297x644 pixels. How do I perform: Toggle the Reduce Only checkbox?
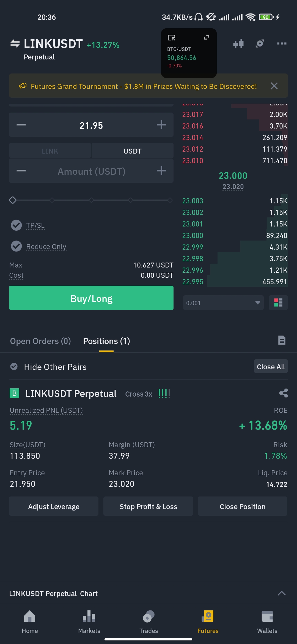pos(16,246)
